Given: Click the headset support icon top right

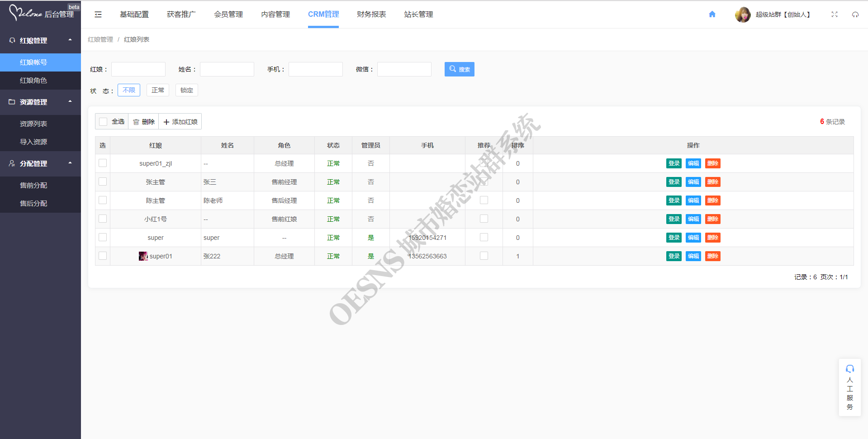Looking at the screenshot, I should point(855,14).
